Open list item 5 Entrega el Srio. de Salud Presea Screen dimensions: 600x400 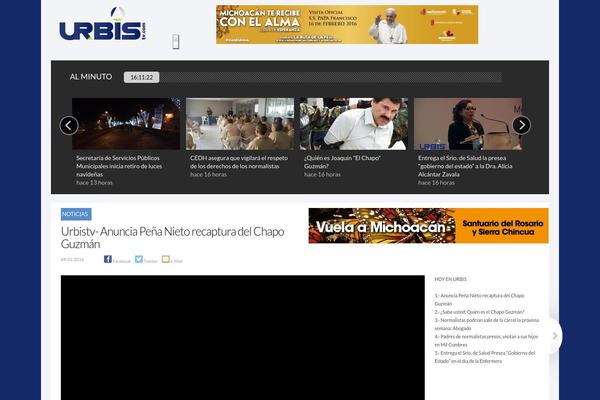click(485, 357)
